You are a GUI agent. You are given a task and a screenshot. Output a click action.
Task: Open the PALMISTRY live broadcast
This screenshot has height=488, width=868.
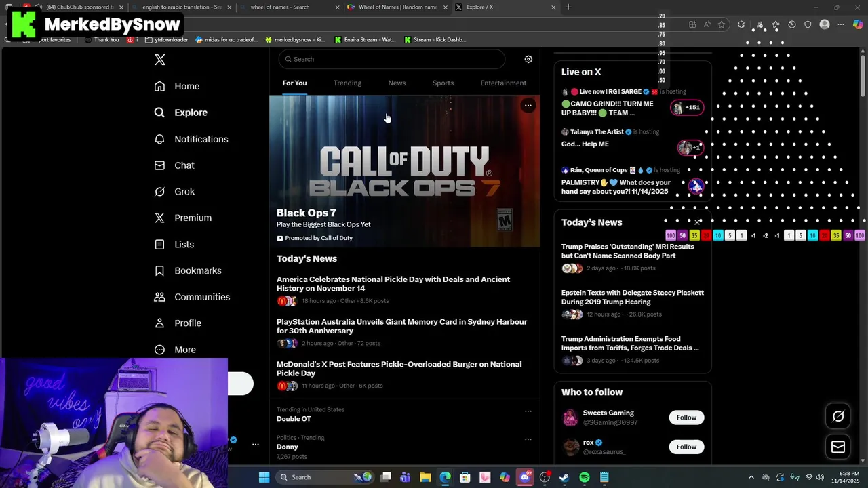pos(616,187)
